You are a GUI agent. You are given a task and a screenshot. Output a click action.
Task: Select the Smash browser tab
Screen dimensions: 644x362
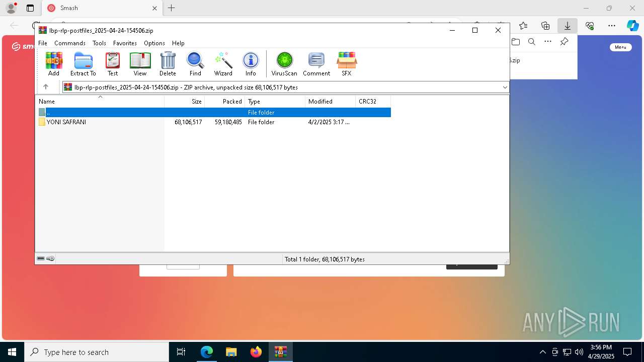[102, 8]
